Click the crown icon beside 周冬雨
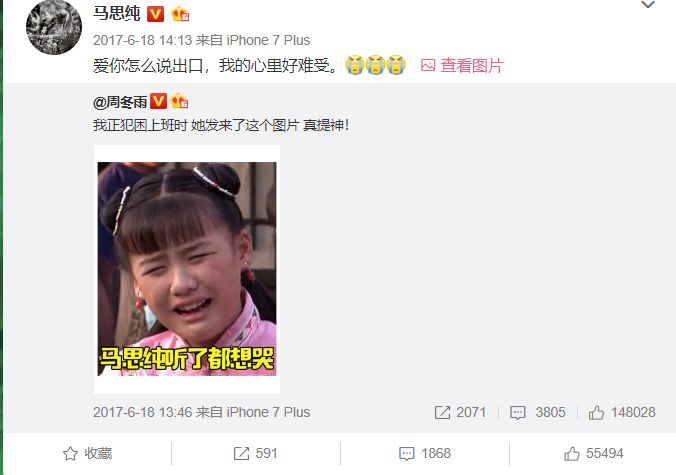676x475 pixels. [179, 101]
